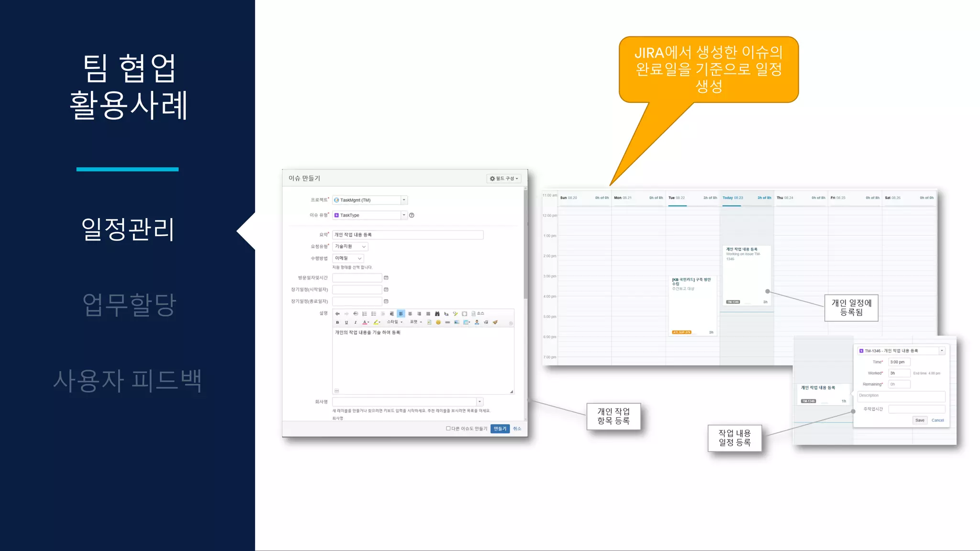Open calendar picker for 방문일자및시간 field
This screenshot has width=980, height=551.
pos(386,278)
